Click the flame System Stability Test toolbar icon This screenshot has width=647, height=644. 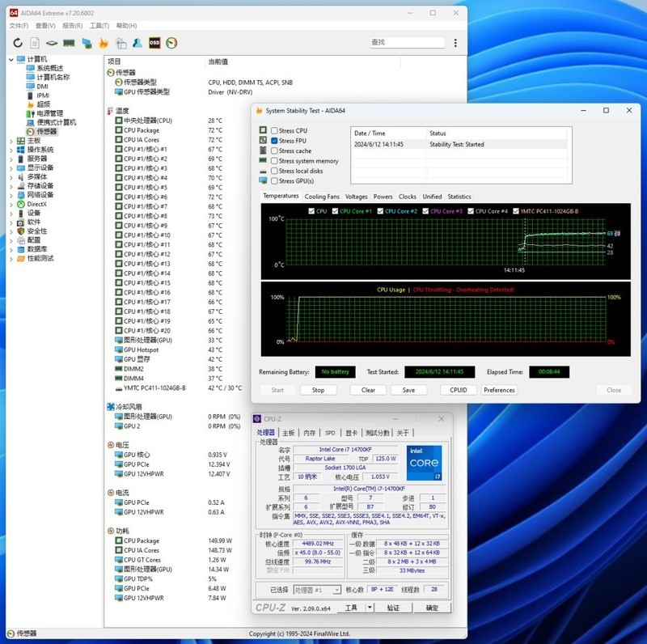coord(104,43)
